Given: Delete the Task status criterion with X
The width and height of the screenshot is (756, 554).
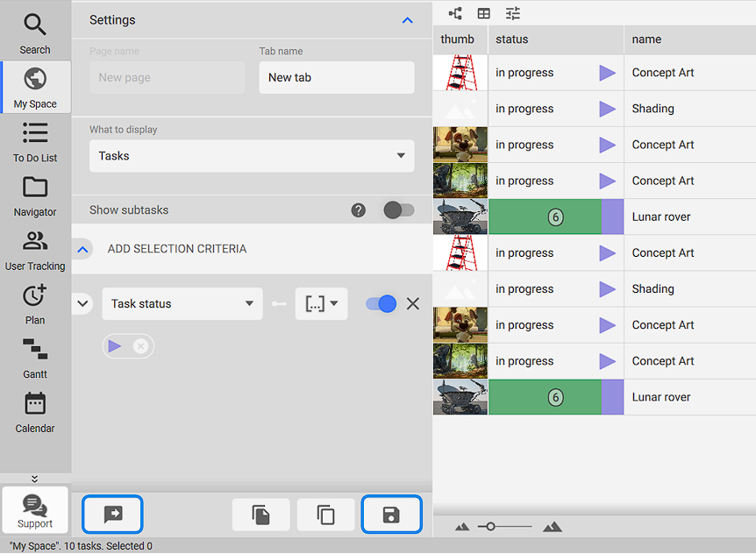Looking at the screenshot, I should (x=413, y=303).
